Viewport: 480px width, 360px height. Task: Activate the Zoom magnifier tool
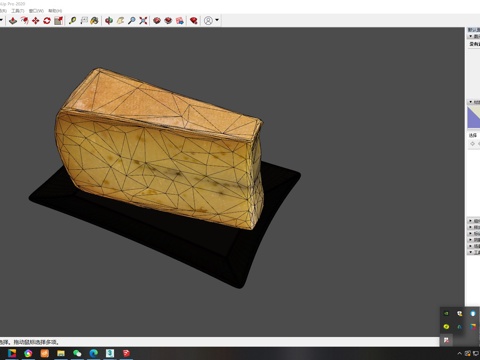[132, 21]
